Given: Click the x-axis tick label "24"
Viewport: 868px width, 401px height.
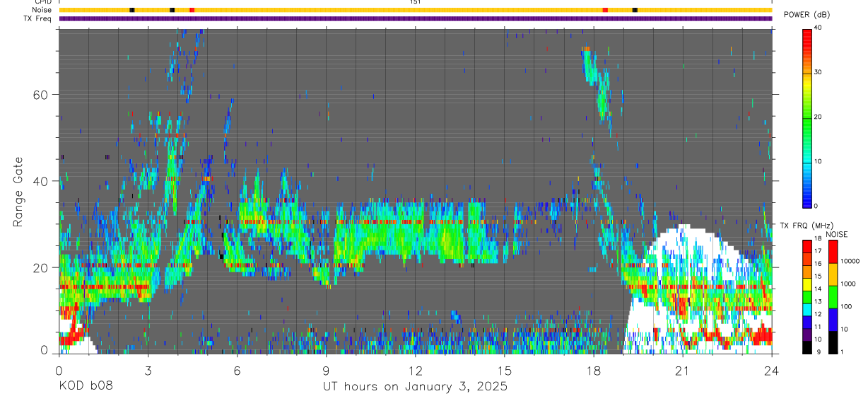Looking at the screenshot, I should (772, 371).
